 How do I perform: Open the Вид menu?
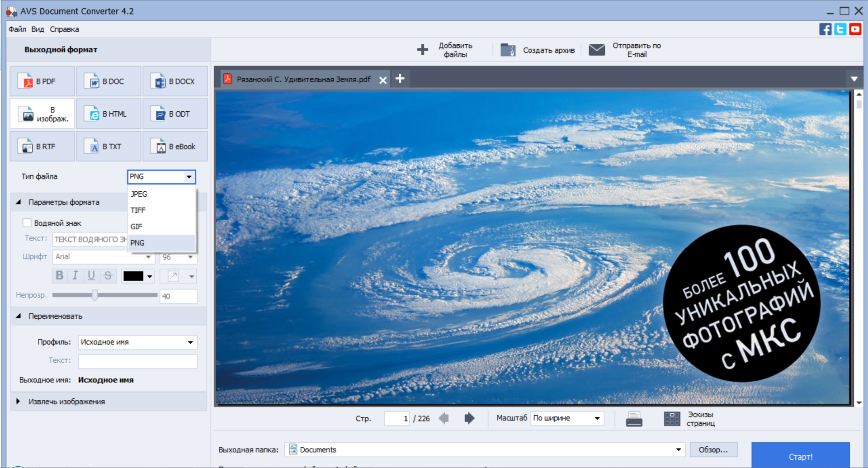tap(38, 29)
